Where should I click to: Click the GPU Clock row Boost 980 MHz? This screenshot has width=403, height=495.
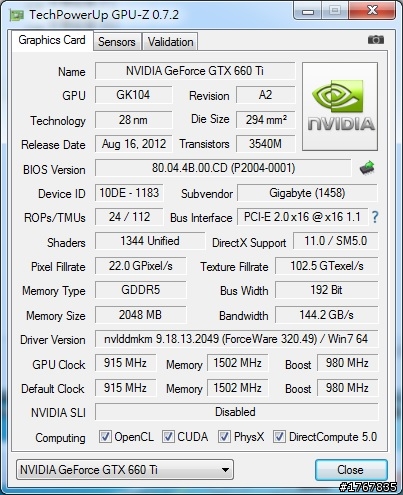click(348, 363)
